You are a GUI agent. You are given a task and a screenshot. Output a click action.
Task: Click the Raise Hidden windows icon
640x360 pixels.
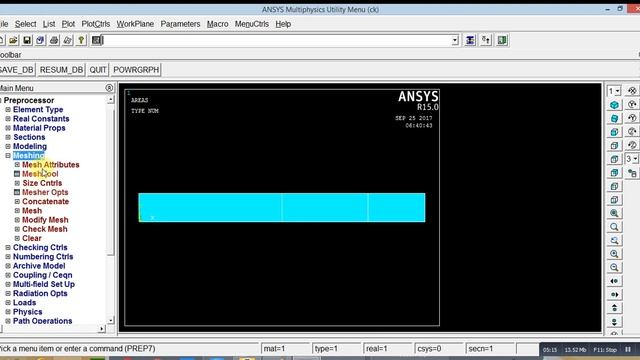[470, 40]
